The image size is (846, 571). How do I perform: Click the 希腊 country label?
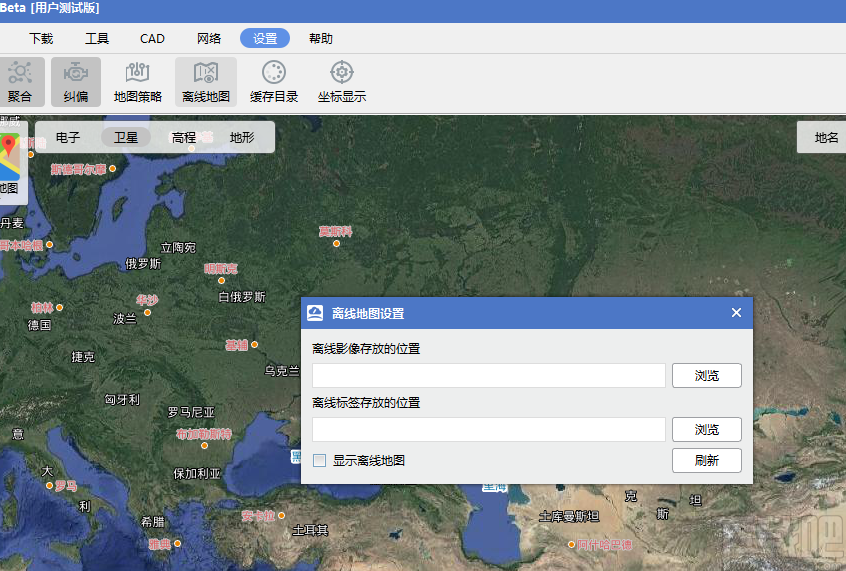[x=153, y=522]
